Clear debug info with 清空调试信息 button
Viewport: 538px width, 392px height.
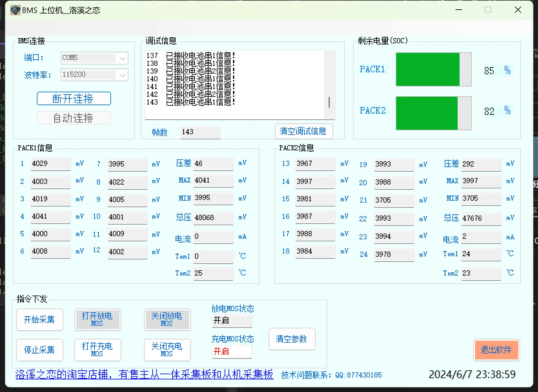click(303, 131)
